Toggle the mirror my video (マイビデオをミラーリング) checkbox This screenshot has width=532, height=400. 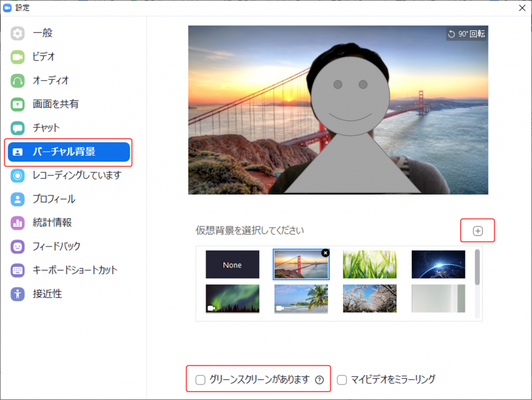click(x=342, y=380)
